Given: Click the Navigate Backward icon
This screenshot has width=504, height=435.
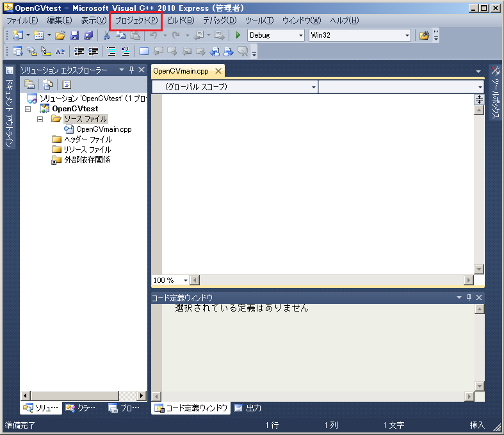Looking at the screenshot, I should pyautogui.click(x=199, y=35).
